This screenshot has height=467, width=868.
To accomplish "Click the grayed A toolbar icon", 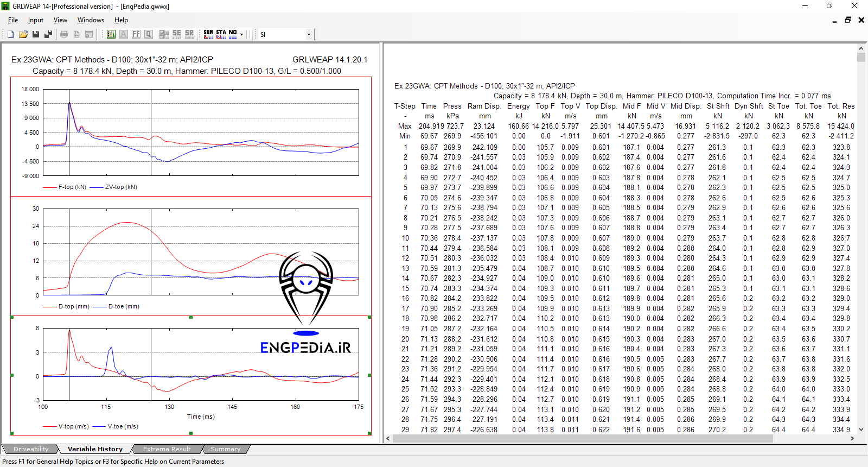I will (x=124, y=34).
